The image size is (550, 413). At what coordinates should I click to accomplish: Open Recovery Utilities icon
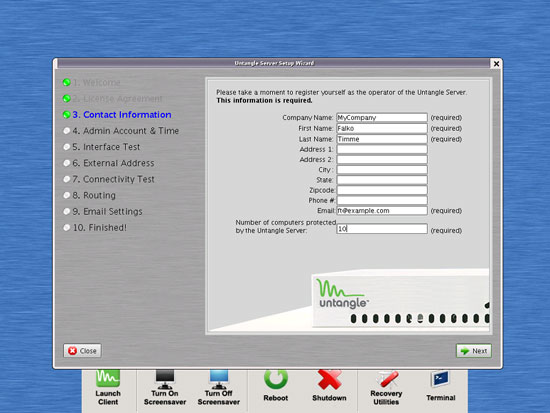(386, 380)
